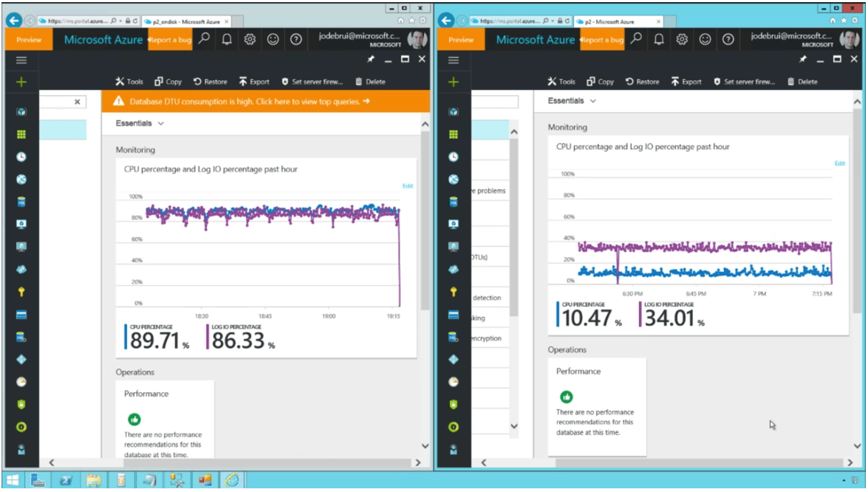Screen dimensions: 868x492
Task: Click the yellow key icon in right window sidebar
Action: [x=454, y=293]
